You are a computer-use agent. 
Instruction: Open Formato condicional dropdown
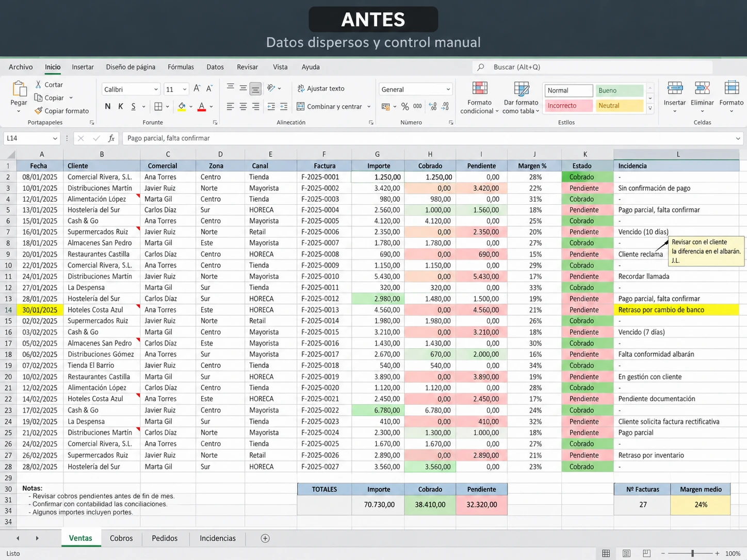click(x=479, y=98)
